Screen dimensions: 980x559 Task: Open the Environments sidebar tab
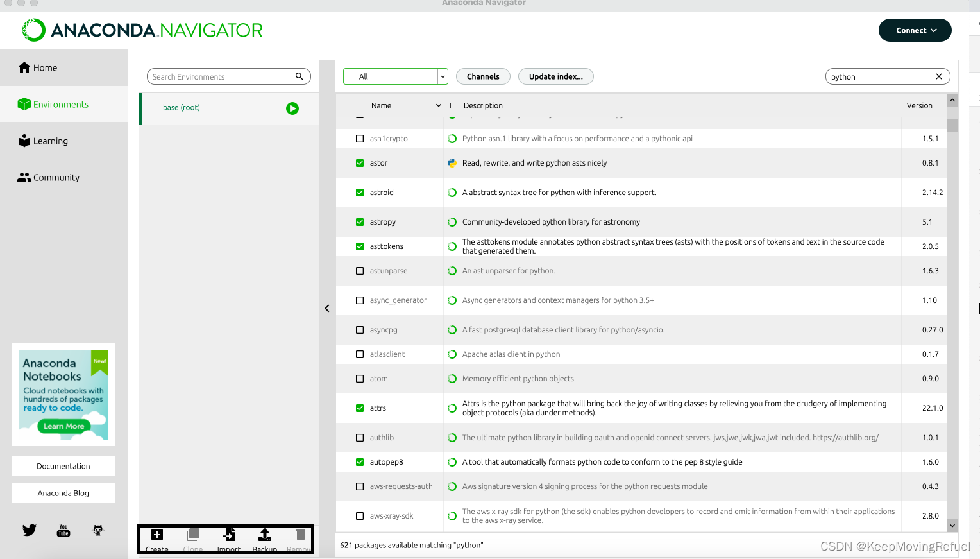pos(64,104)
